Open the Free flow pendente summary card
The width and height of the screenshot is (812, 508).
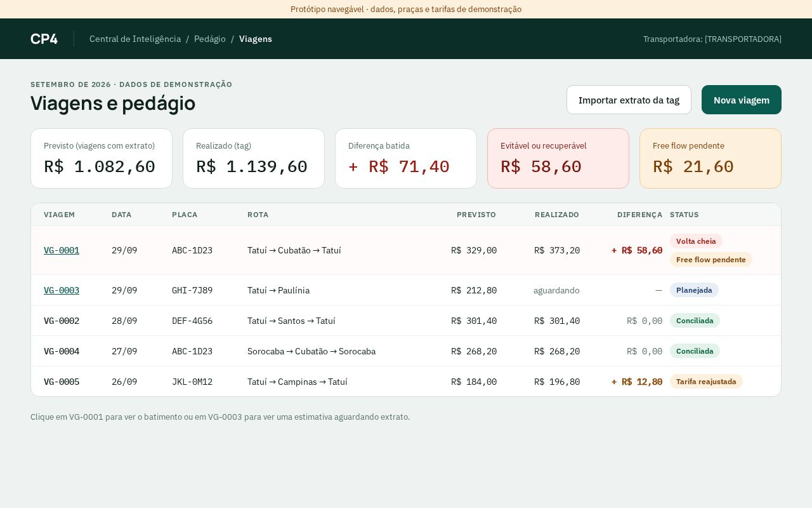pyautogui.click(x=710, y=159)
